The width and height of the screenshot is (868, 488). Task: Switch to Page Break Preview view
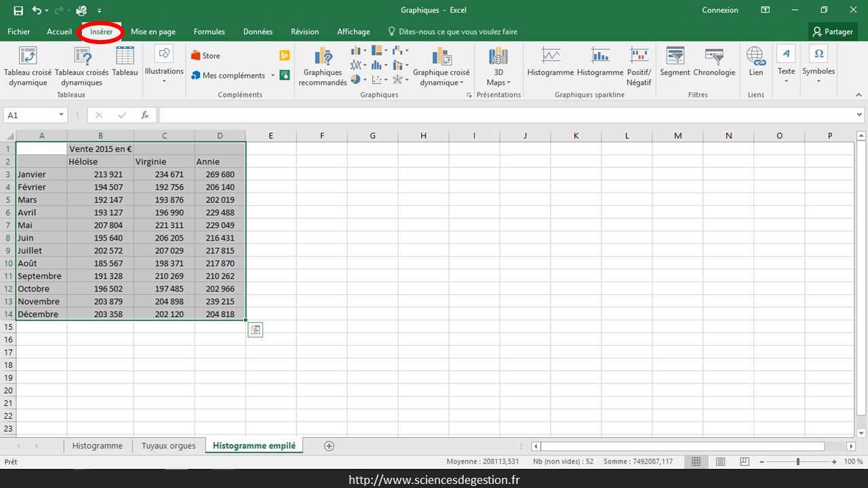pos(744,462)
